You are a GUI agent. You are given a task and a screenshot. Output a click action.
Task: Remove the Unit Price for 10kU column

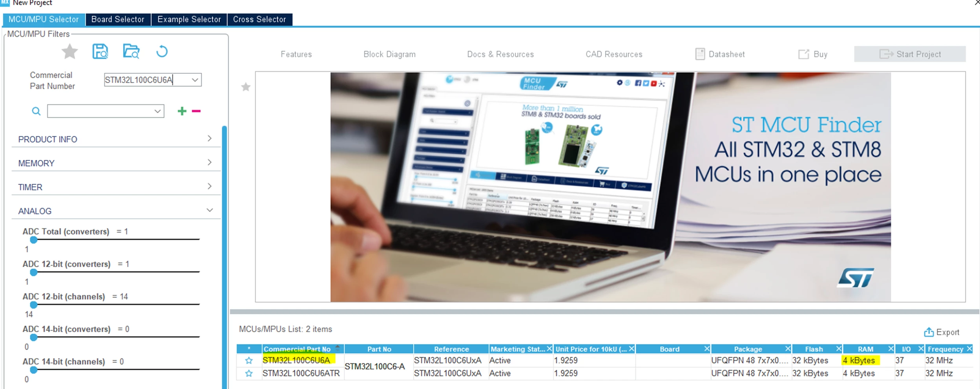pos(631,349)
